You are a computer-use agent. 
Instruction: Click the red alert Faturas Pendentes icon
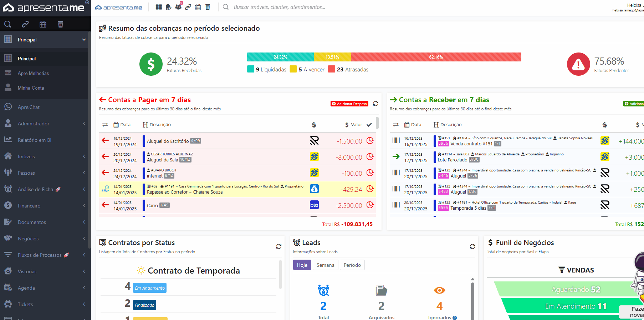pos(578,64)
